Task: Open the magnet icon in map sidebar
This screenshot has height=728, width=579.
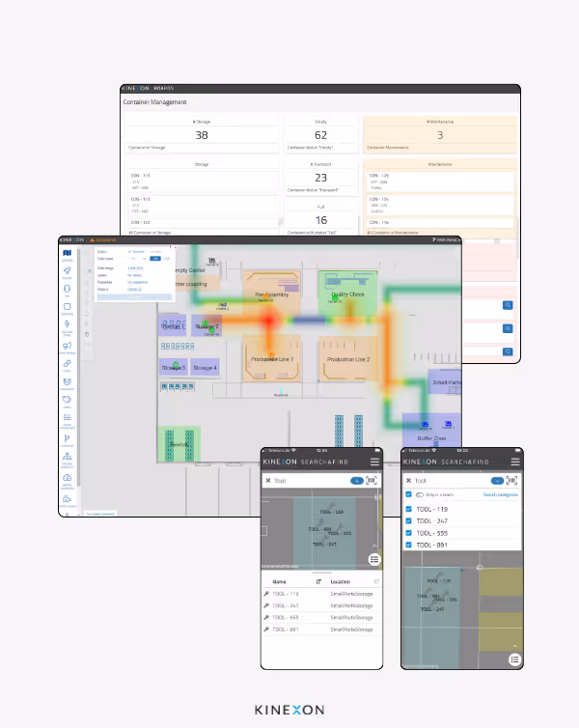Action: pyautogui.click(x=68, y=381)
